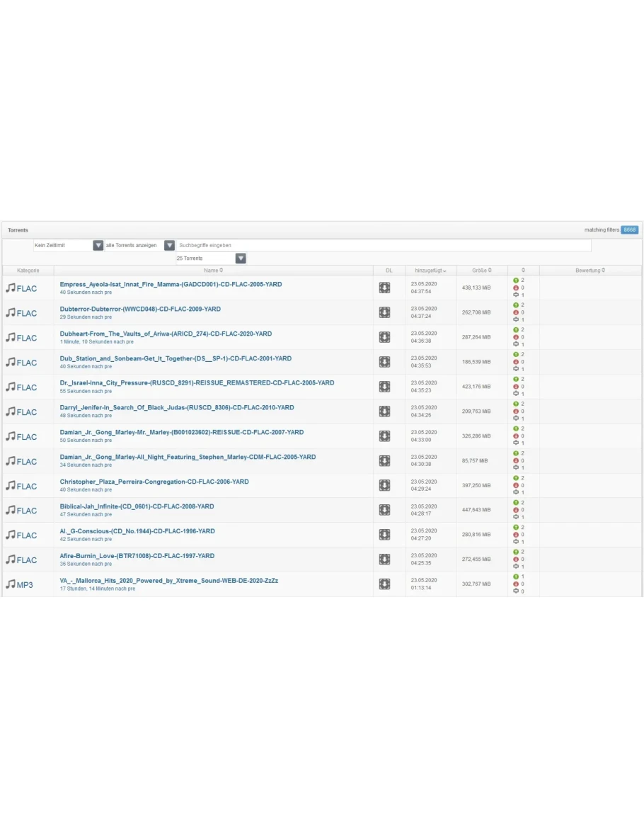Sort by hinzugefügt date column
644x818 pixels.
pos(430,271)
